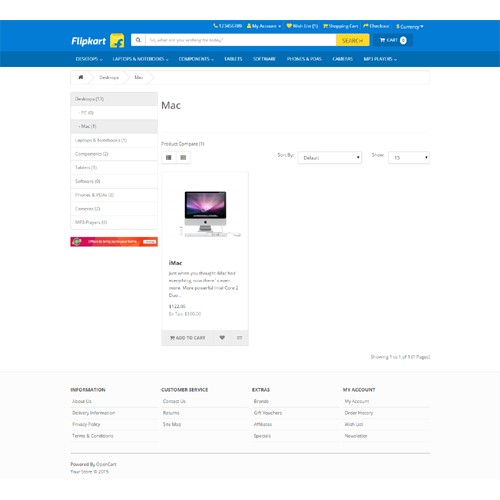
Task: Click the OpenCart link in footer
Action: pyautogui.click(x=106, y=464)
